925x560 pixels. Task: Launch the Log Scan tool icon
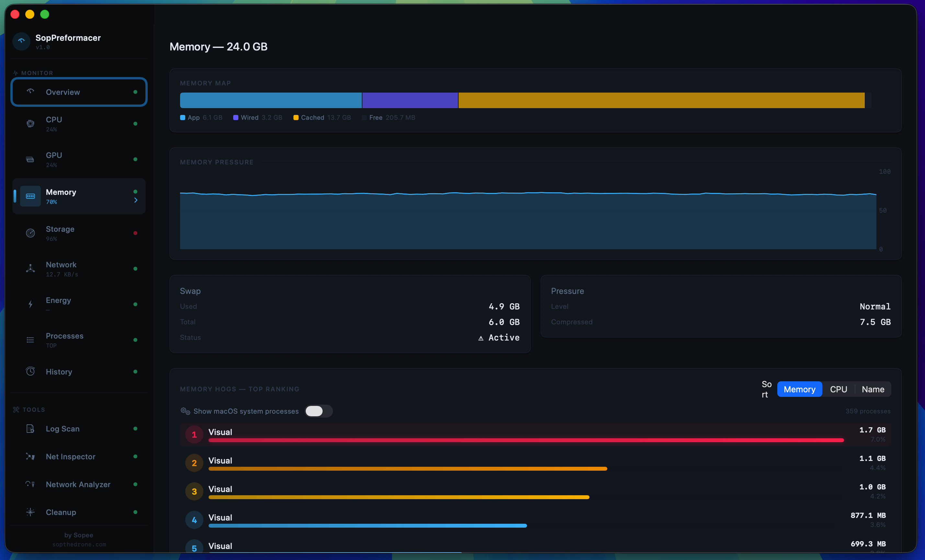pyautogui.click(x=30, y=429)
